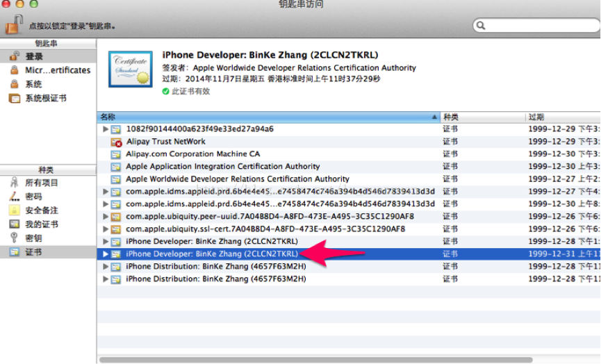Expand the com.apple.ubiquity.peer-uuid certificate

click(106, 217)
